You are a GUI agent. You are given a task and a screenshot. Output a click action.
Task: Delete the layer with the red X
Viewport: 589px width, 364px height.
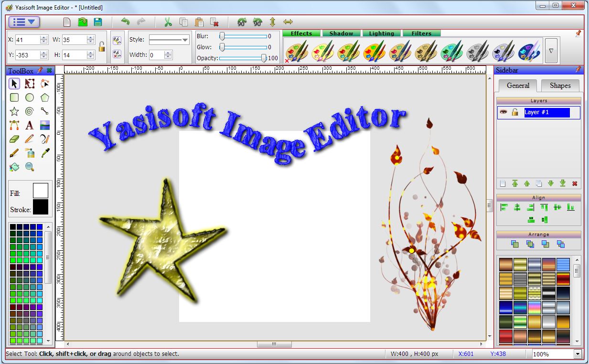(x=575, y=183)
